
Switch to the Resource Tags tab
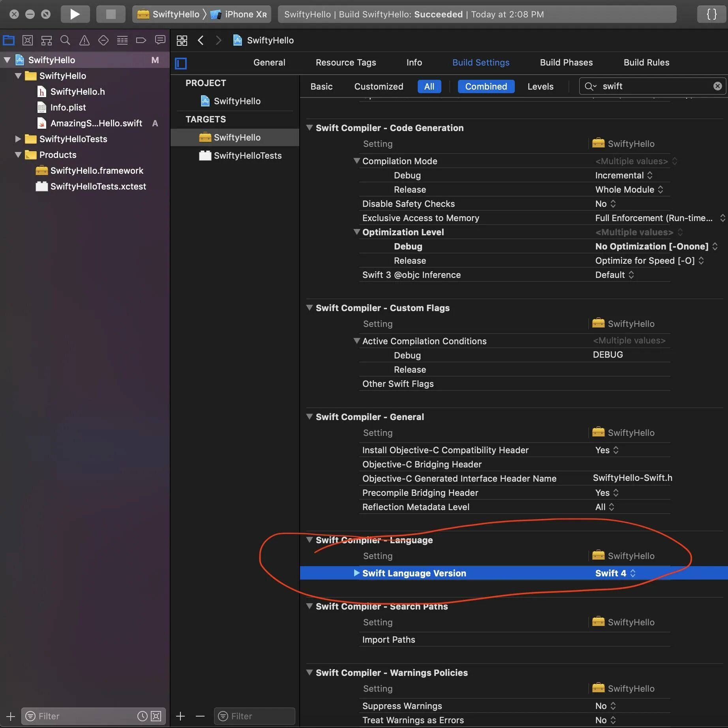point(346,62)
